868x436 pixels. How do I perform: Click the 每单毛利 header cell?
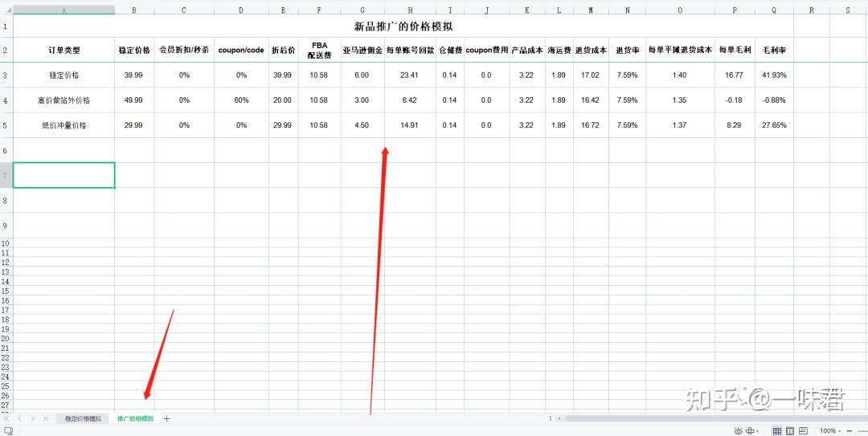pyautogui.click(x=735, y=50)
